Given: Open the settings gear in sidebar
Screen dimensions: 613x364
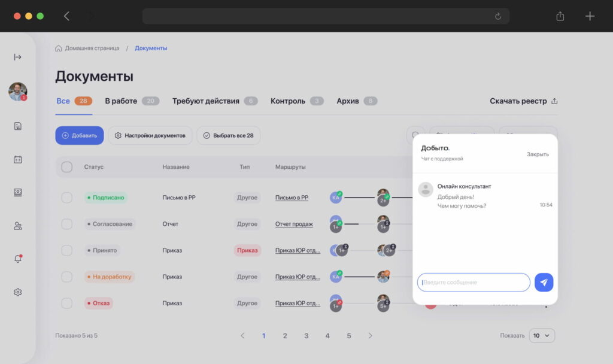Looking at the screenshot, I should pos(18,292).
